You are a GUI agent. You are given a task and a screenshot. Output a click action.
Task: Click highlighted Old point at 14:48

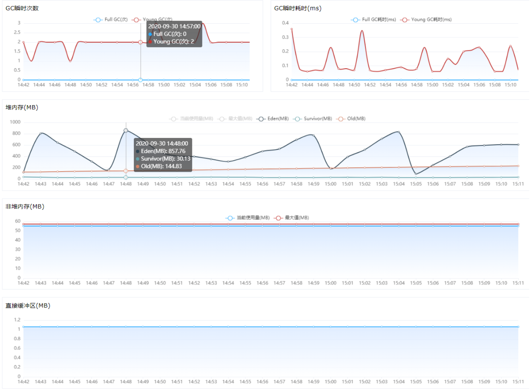(x=126, y=171)
